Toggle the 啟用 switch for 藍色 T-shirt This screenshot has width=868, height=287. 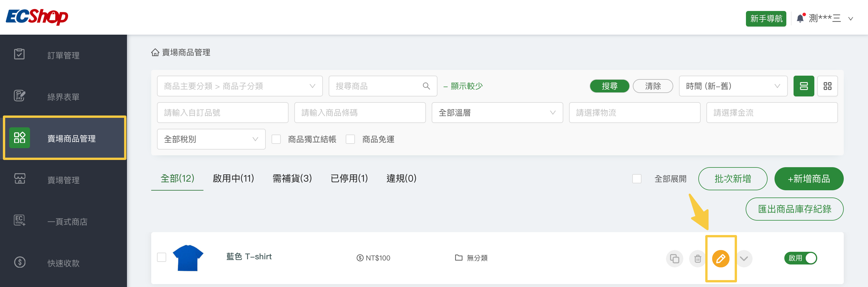[800, 258]
